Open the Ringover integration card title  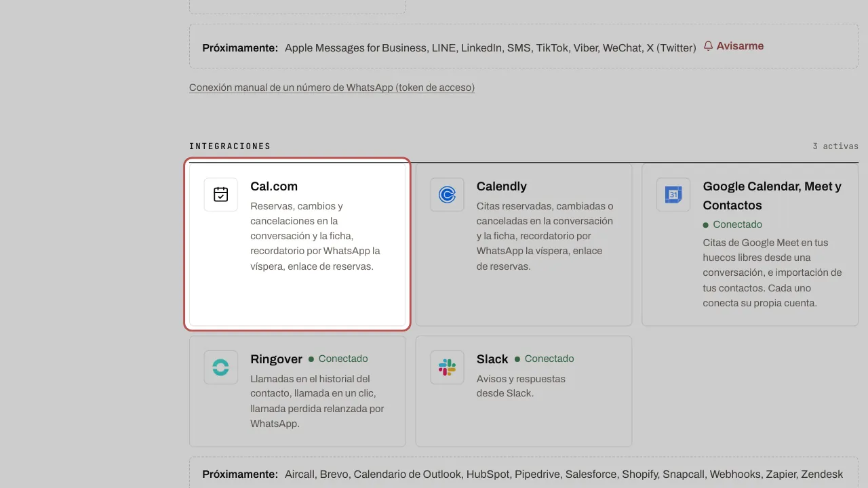point(276,359)
